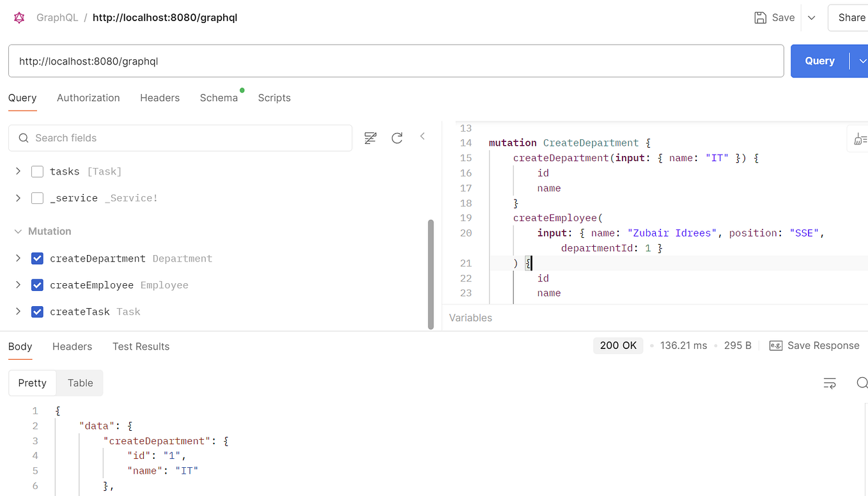Screen dimensions: 868x496
Task: Click the Postman logo in the top-left corner
Action: click(19, 17)
